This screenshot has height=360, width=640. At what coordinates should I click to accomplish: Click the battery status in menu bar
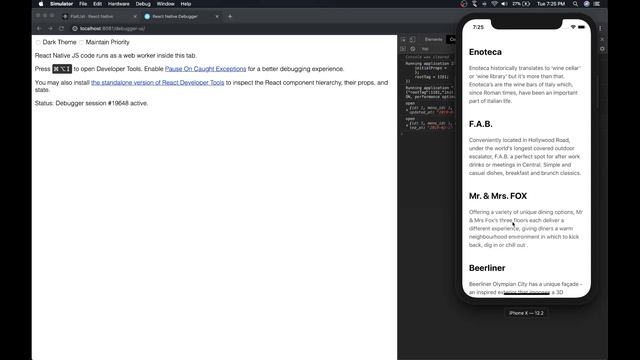(x=521, y=4)
